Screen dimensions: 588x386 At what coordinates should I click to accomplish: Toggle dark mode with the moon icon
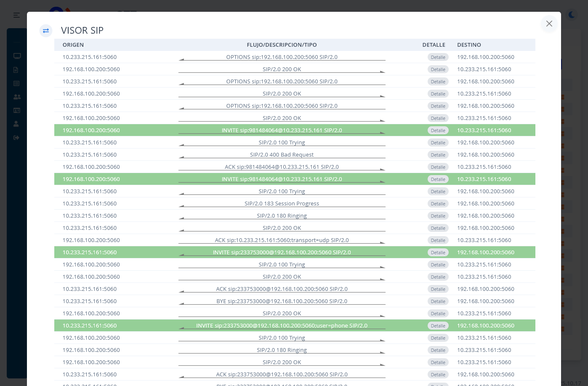tap(572, 15)
